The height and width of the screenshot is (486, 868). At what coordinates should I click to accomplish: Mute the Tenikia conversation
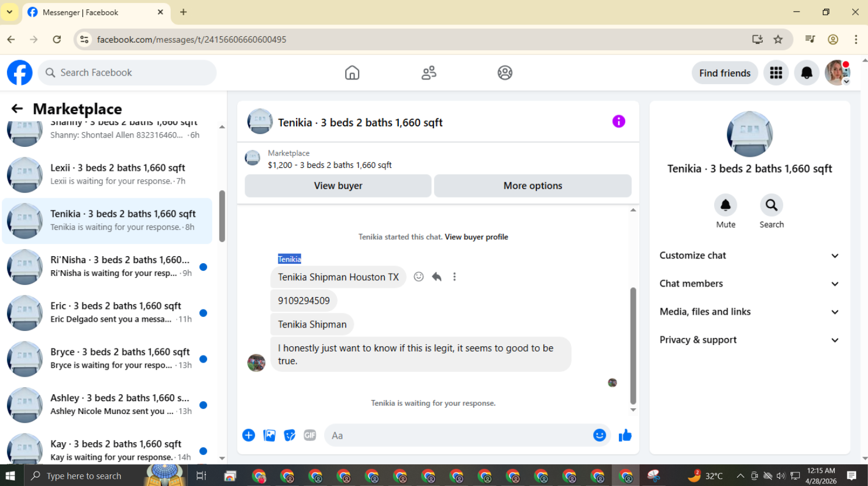(725, 205)
